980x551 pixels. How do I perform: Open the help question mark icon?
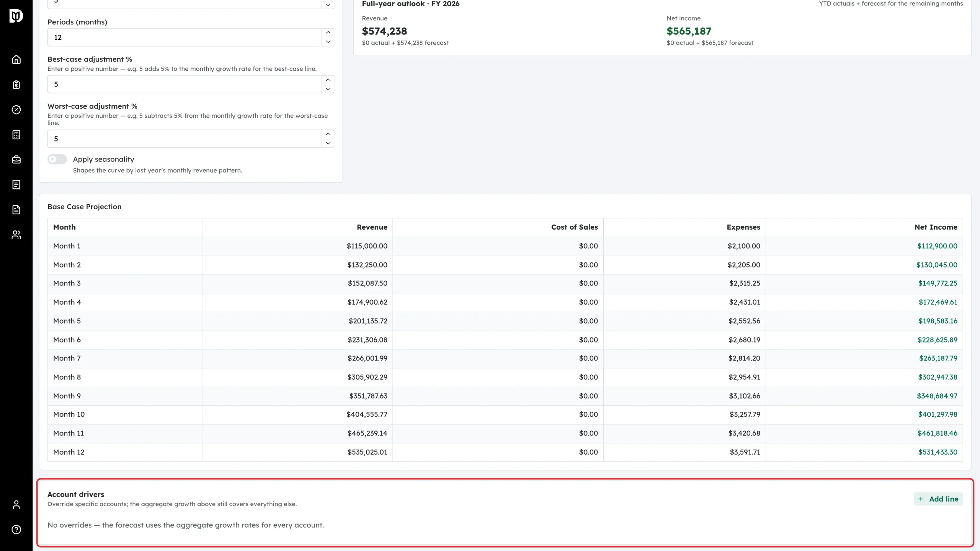[x=16, y=530]
